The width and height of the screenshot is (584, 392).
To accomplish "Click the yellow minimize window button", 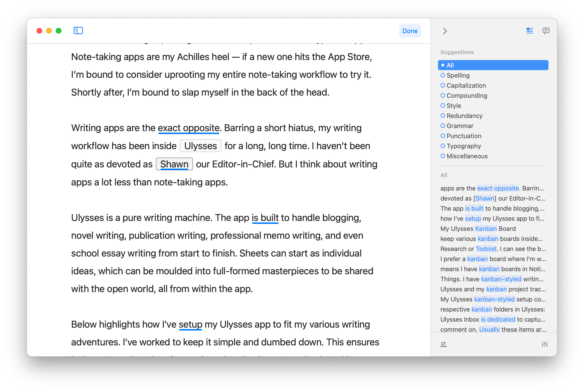I will click(49, 31).
